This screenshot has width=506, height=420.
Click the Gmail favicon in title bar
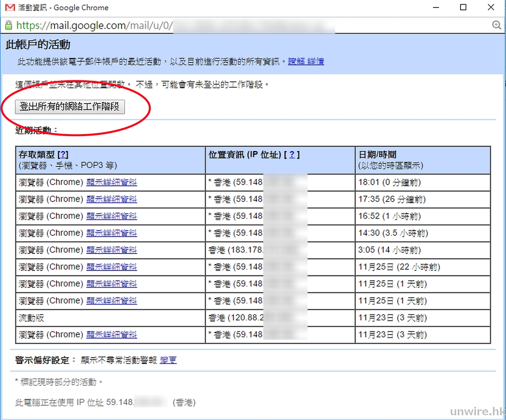(10, 8)
